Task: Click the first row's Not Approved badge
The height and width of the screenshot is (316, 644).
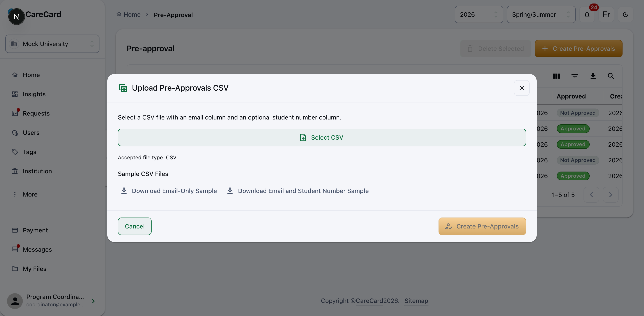Action: (578, 113)
